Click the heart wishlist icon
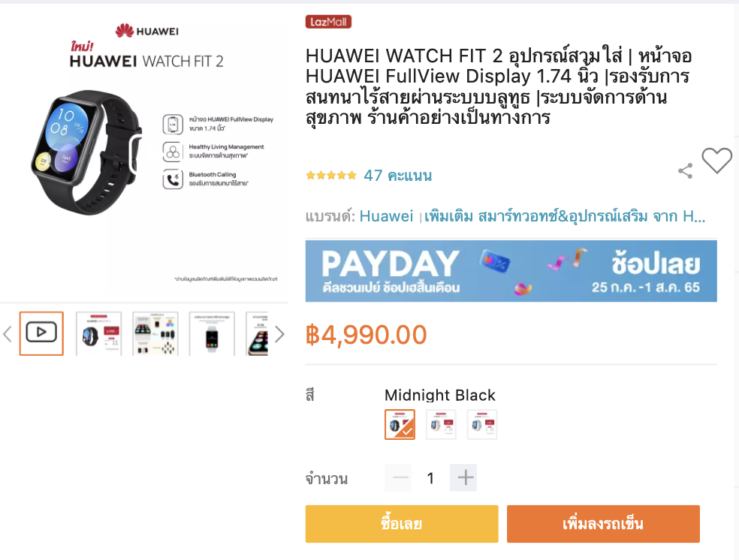The width and height of the screenshot is (739, 560). (717, 161)
